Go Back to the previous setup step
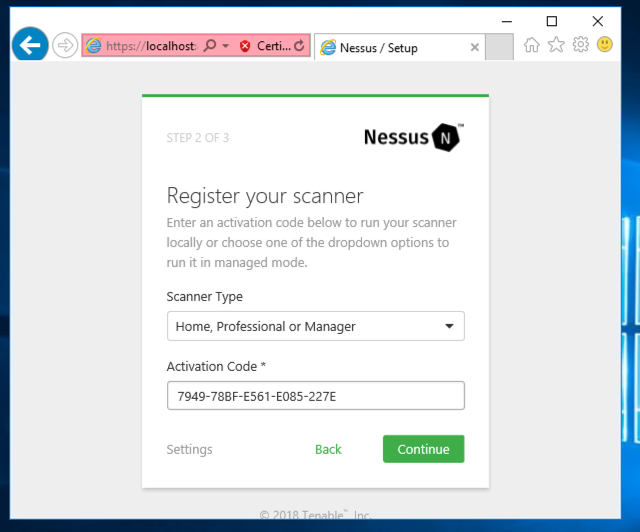The height and width of the screenshot is (532, 640). coord(328,449)
